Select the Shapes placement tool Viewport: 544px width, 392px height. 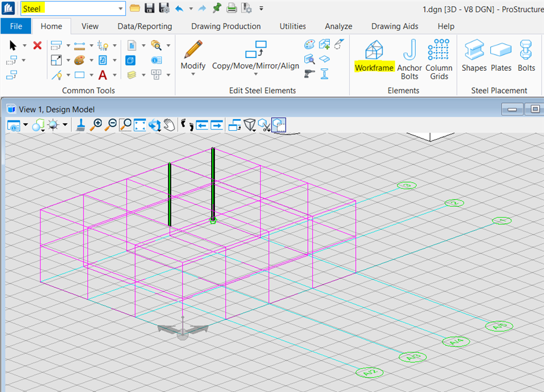(x=474, y=56)
